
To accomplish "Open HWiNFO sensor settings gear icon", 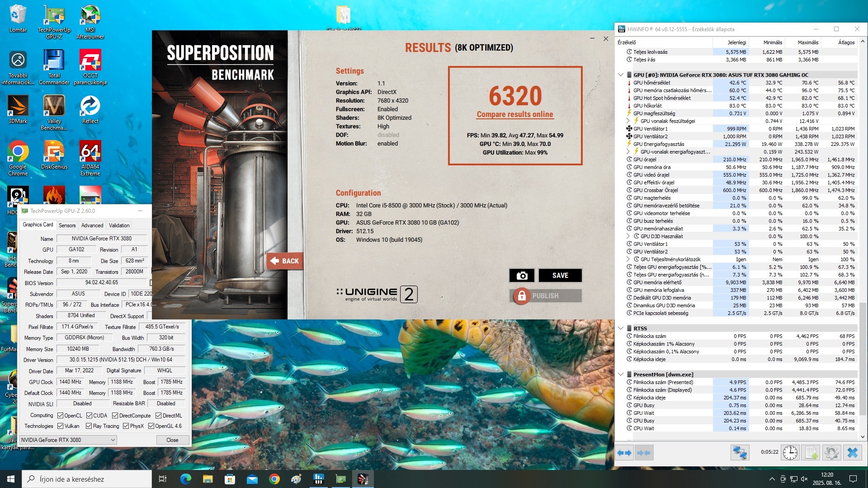I will pyautogui.click(x=831, y=452).
